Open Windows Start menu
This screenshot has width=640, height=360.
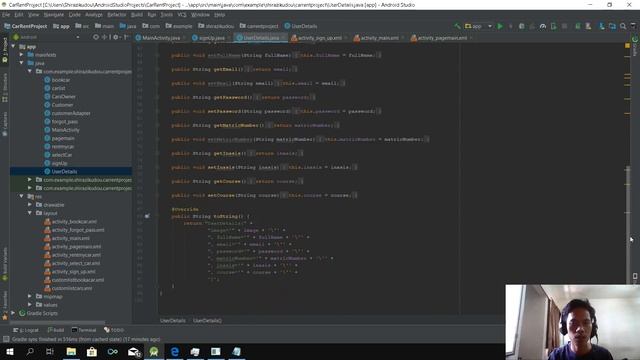(10, 351)
